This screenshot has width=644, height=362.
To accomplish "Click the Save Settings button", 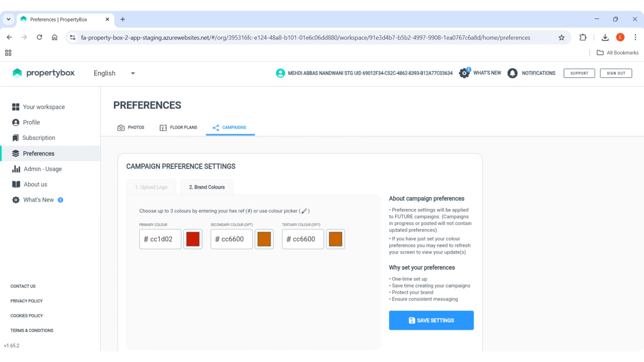I will click(431, 320).
